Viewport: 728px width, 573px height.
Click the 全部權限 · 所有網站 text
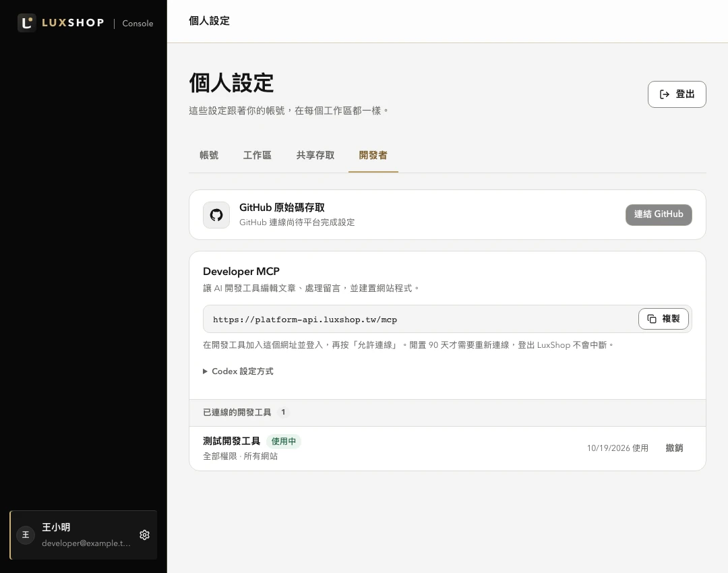pyautogui.click(x=241, y=456)
